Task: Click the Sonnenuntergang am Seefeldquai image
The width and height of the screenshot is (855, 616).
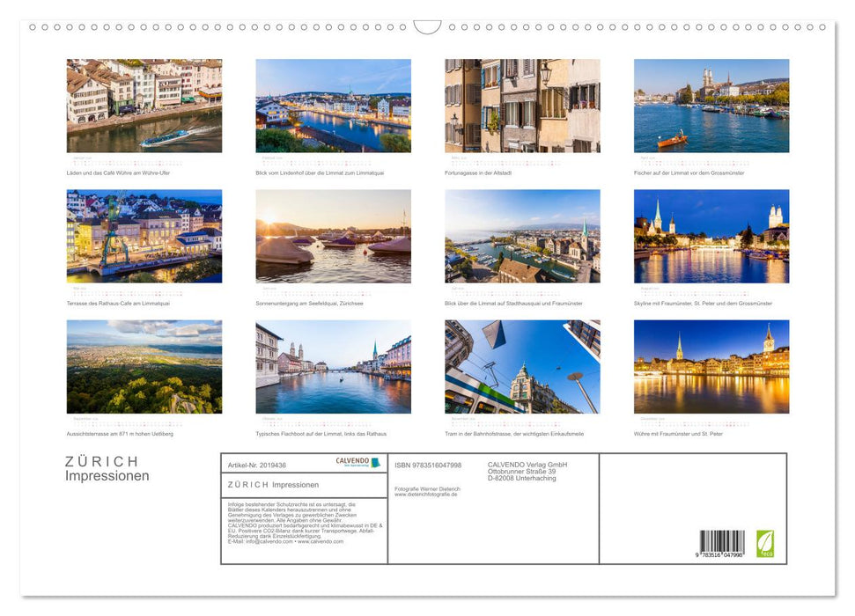Action: 333,236
